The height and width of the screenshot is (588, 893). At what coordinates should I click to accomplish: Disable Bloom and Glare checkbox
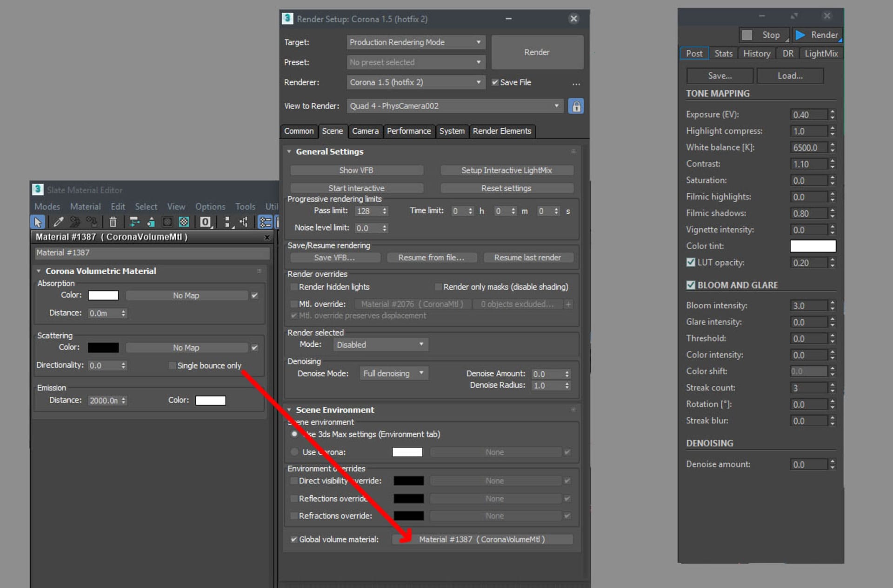click(x=691, y=285)
